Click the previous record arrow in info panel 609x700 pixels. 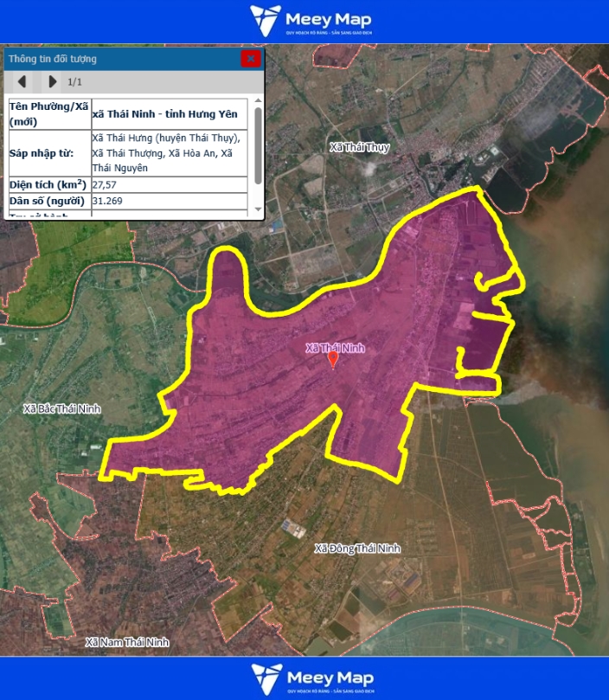22,81
